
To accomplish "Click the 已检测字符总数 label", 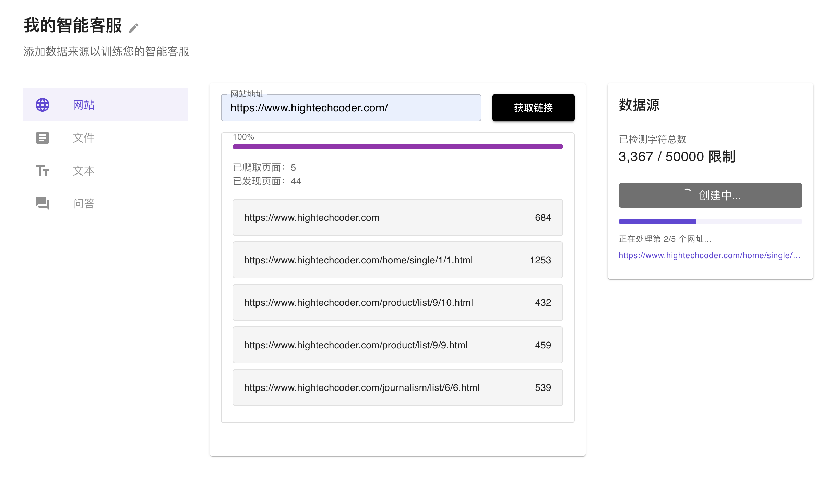I will click(652, 139).
